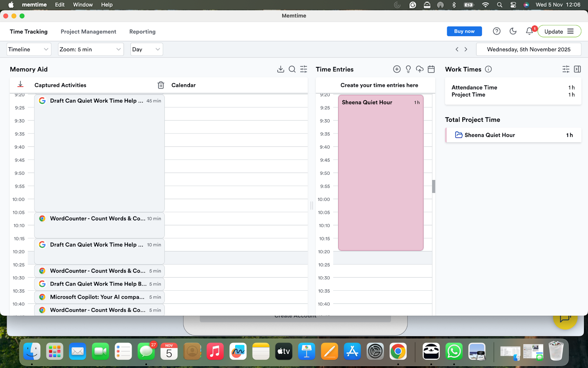Add a new time entry
This screenshot has width=588, height=368.
click(x=397, y=69)
